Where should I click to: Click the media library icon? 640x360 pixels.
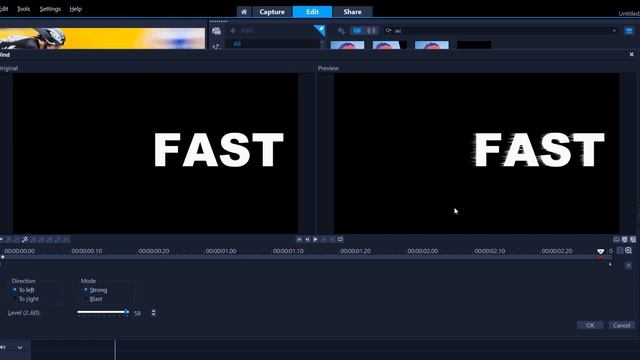[216, 31]
